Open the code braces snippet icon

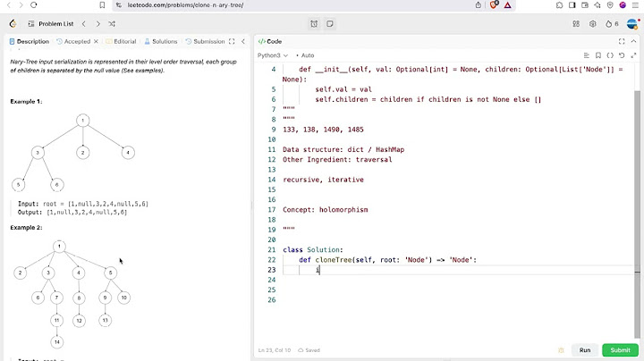610,55
